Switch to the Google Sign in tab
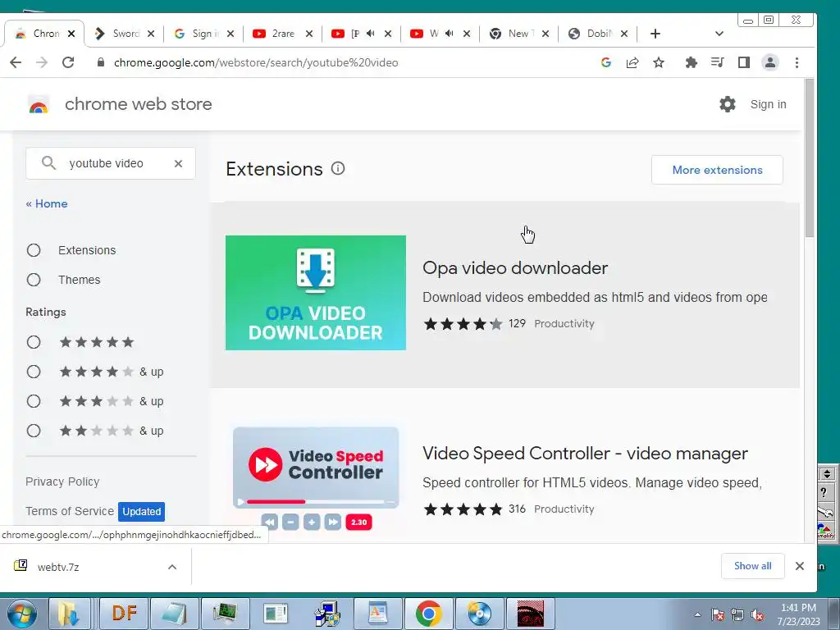Viewport: 840px width, 630px height. pyautogui.click(x=197, y=34)
